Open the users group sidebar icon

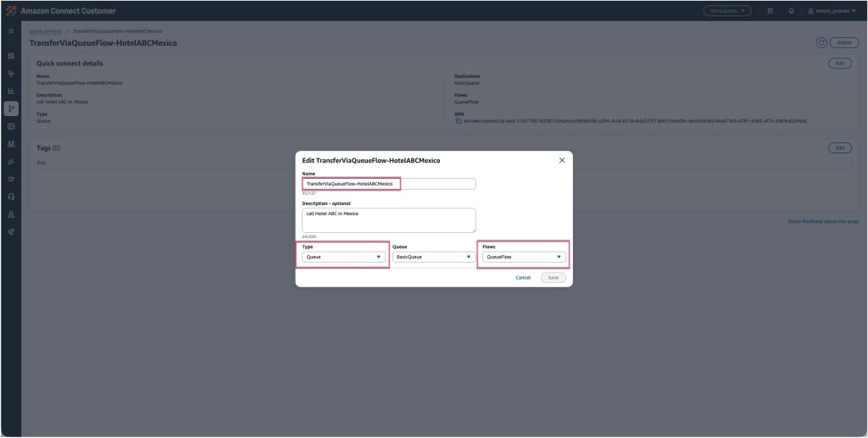11,144
